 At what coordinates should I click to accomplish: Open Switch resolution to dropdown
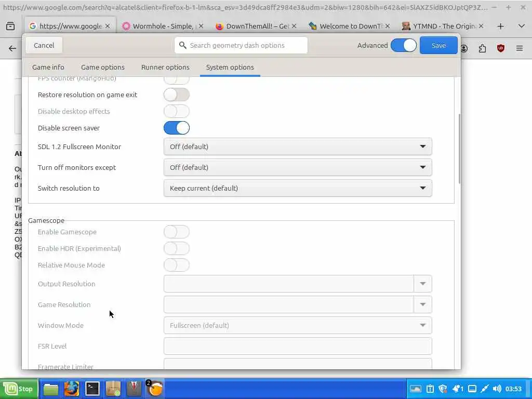tap(298, 188)
